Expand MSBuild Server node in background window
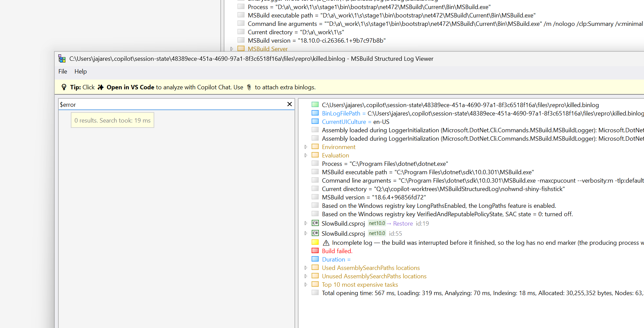The width and height of the screenshot is (644, 328). [x=231, y=49]
